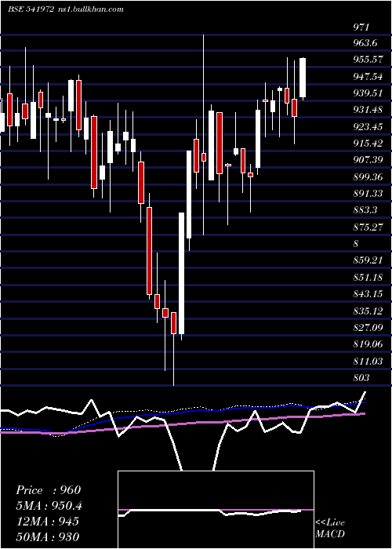Select the 971 price axis label
The height and width of the screenshot is (549, 392).
[361, 27]
